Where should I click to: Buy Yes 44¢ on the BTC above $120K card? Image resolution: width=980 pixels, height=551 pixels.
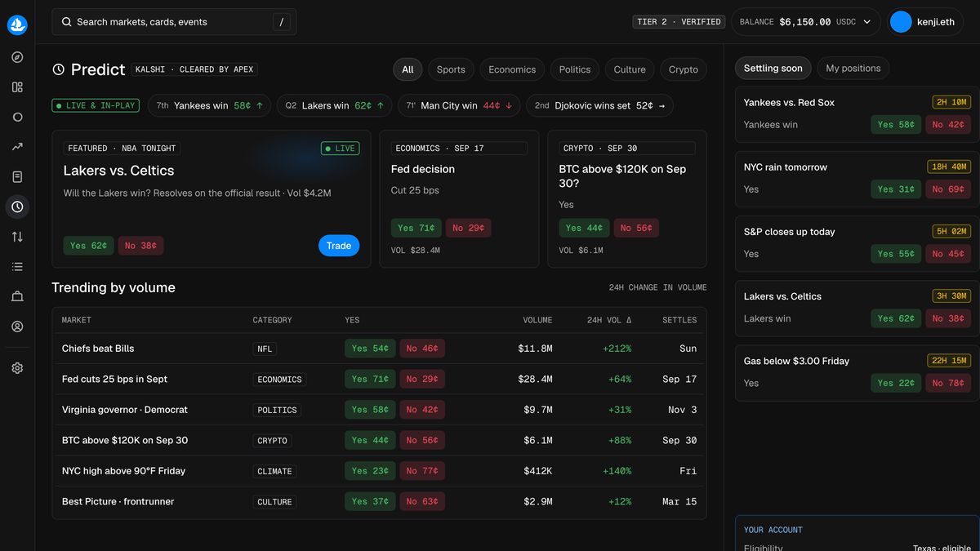[x=585, y=229]
